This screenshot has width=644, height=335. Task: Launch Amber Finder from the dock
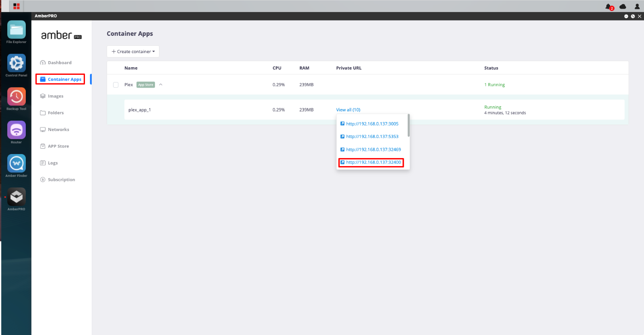pyautogui.click(x=17, y=163)
